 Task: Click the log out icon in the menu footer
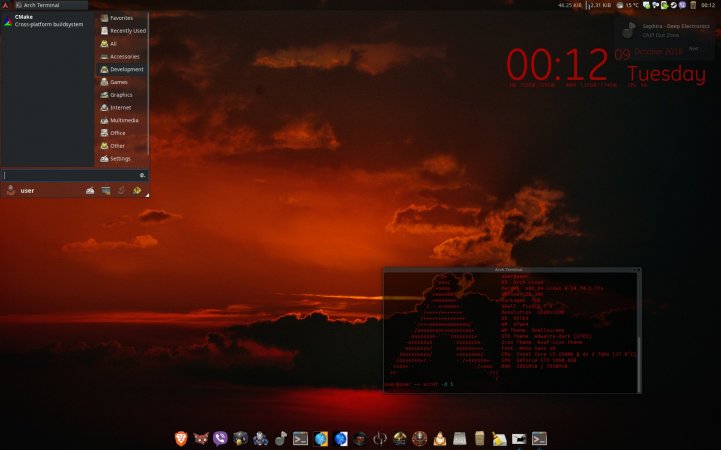pyautogui.click(x=137, y=190)
